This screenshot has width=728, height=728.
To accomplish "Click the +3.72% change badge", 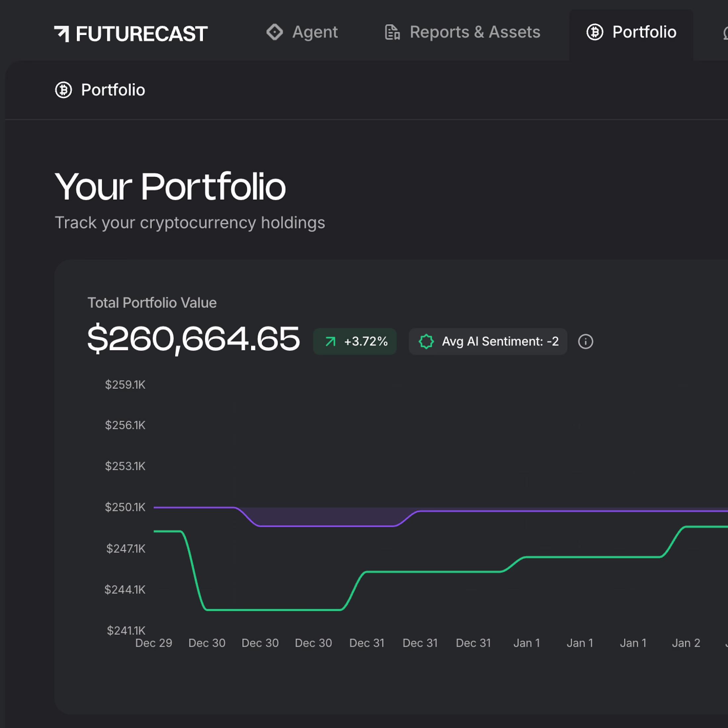I will click(366, 341).
